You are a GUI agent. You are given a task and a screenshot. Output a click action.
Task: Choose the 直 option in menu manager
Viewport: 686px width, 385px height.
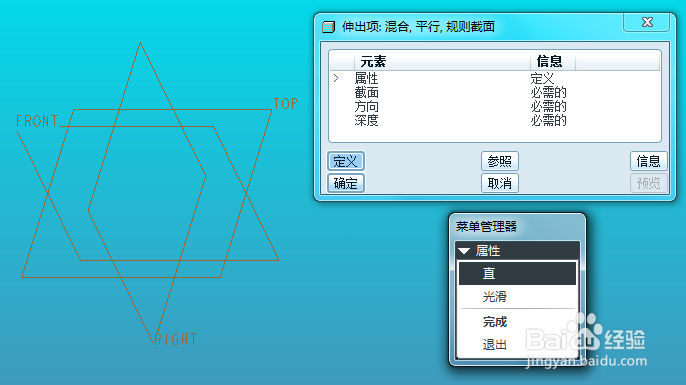(517, 273)
